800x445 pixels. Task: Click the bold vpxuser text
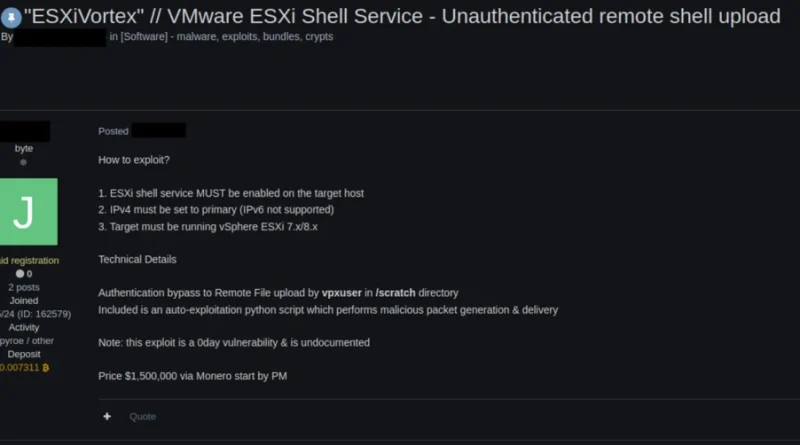[341, 293]
